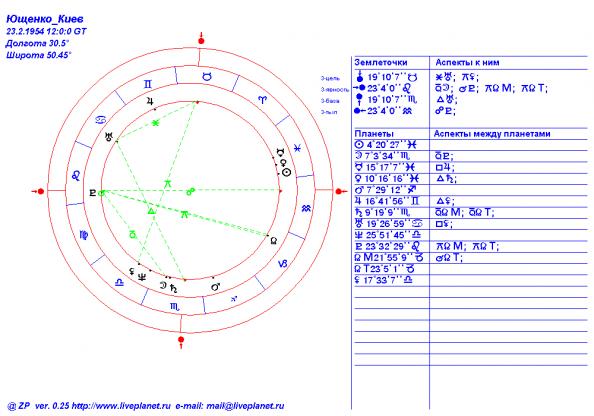Click the Sun glyph on the chart wheel
The image size is (594, 416).
(x=287, y=172)
